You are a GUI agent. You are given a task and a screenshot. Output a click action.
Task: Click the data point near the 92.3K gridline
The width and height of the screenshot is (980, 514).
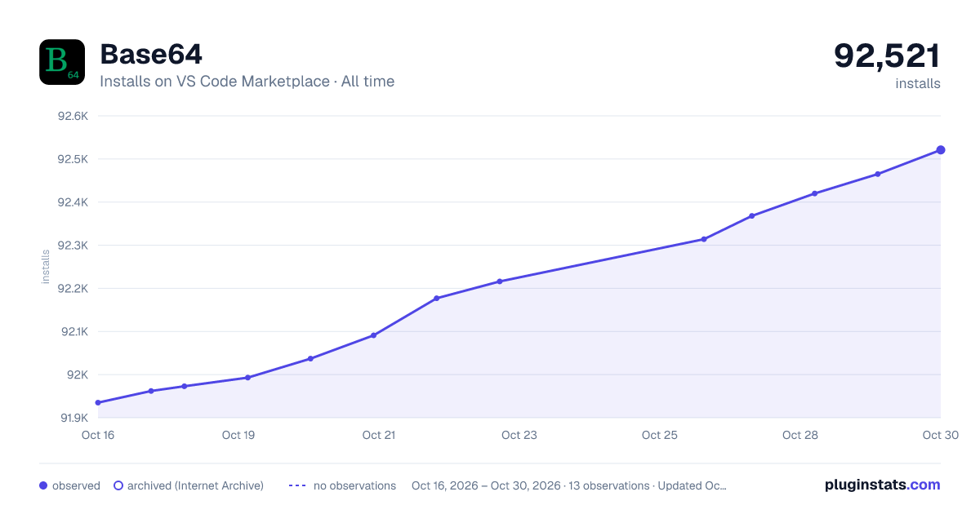704,239
